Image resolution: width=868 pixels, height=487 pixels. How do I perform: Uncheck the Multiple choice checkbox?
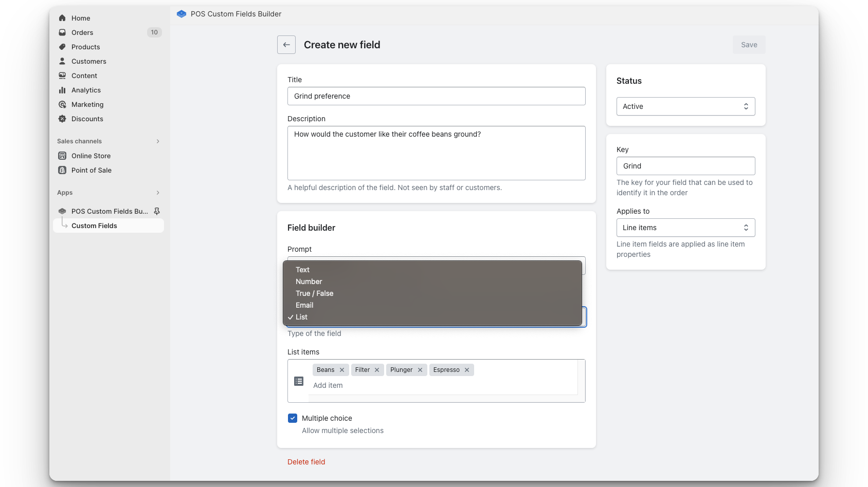(x=292, y=418)
